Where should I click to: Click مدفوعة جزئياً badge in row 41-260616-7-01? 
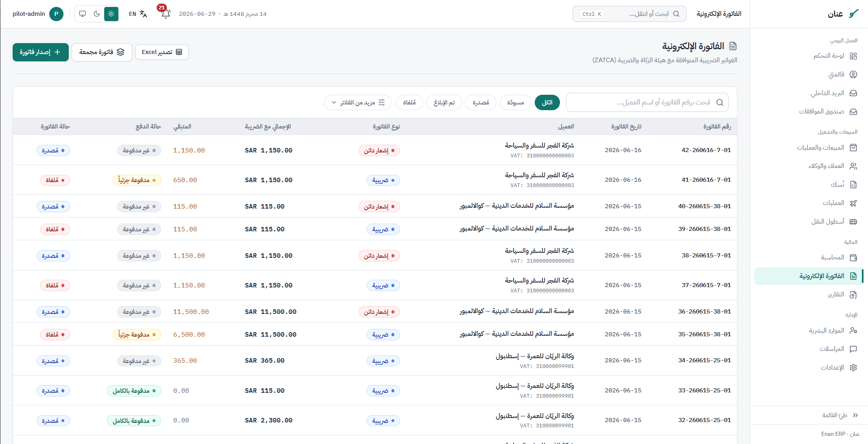pyautogui.click(x=137, y=180)
